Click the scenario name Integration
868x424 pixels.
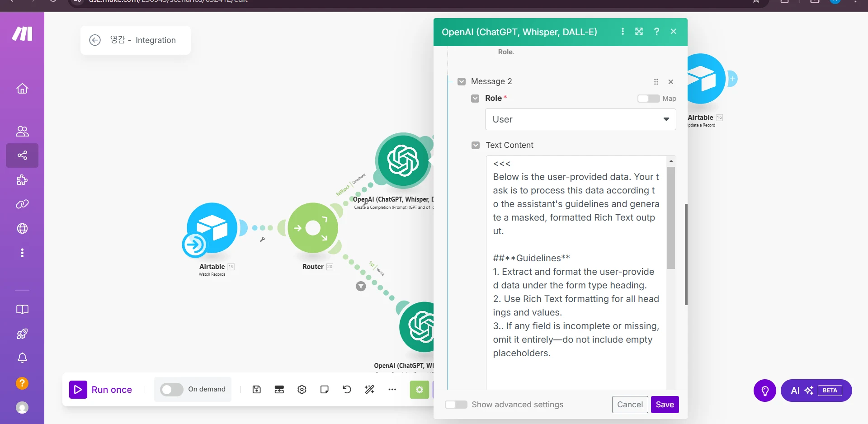click(x=143, y=40)
